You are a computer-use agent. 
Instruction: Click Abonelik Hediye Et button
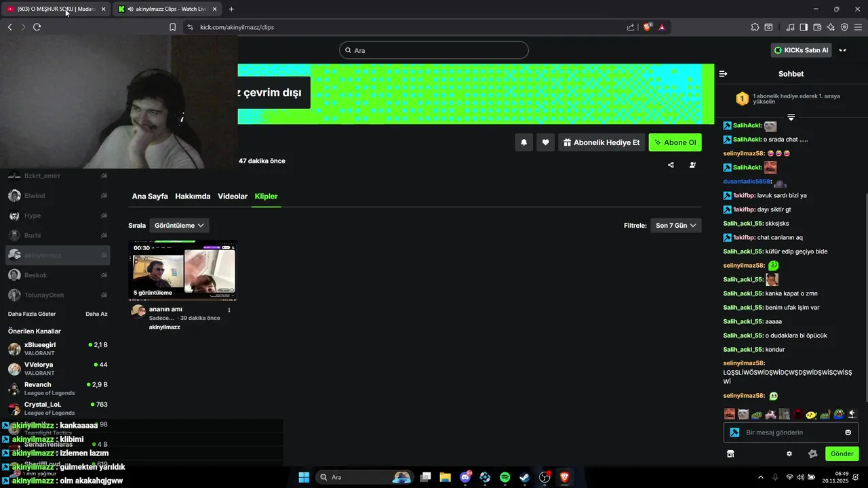tap(601, 142)
